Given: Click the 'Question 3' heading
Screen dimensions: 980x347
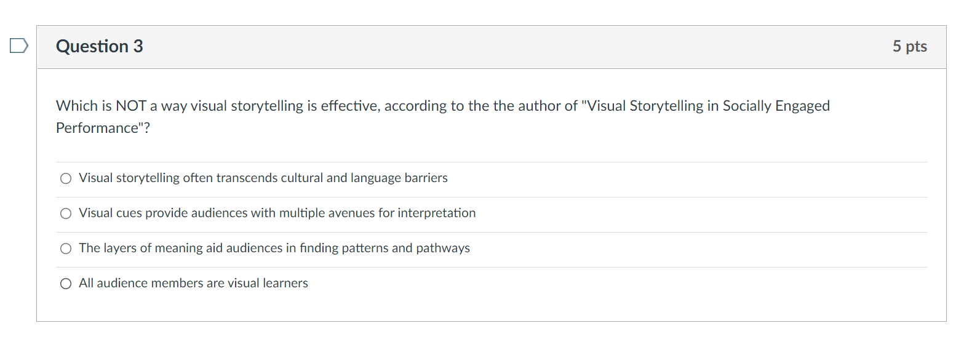Looking at the screenshot, I should click(x=99, y=46).
